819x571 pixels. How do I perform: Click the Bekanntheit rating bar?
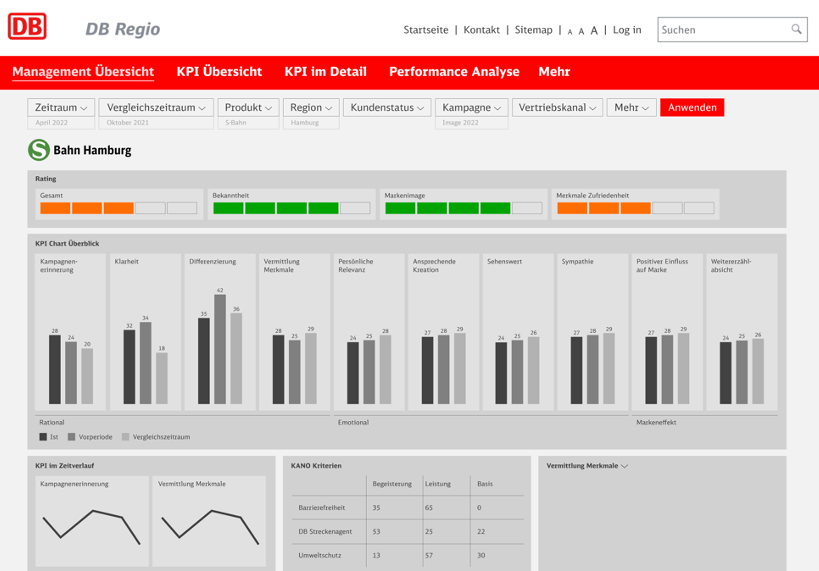tap(291, 208)
